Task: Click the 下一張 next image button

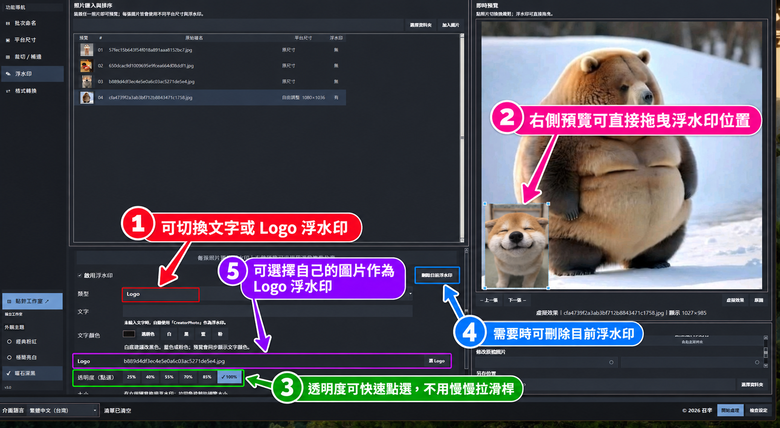Action: pyautogui.click(x=516, y=300)
